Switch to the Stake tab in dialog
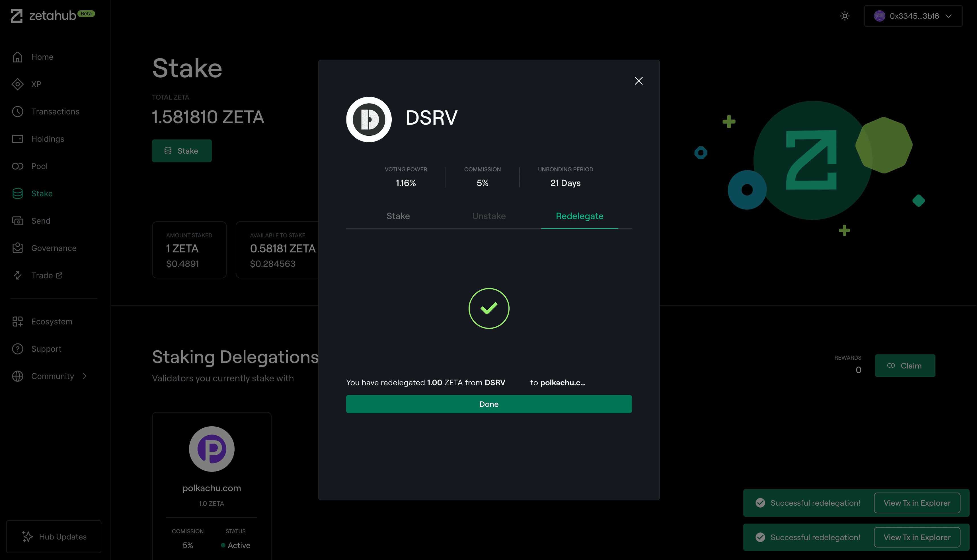 point(398,216)
